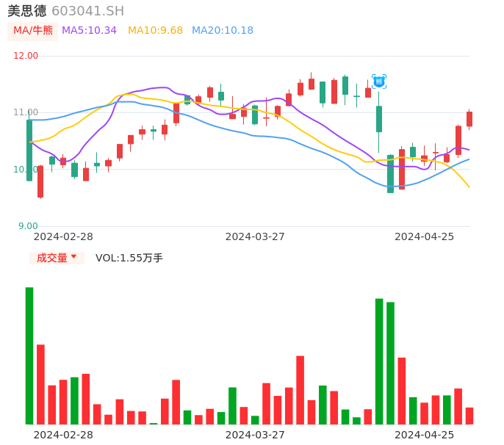The width and height of the screenshot is (504, 445).
Task: Click the MA20:10.18 legend label
Action: (x=222, y=31)
